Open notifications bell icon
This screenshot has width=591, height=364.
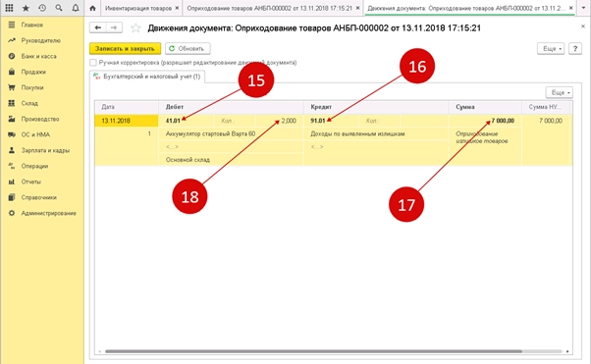[x=76, y=8]
